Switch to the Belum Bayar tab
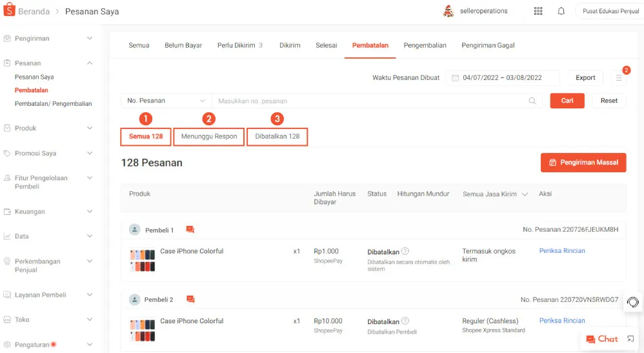This screenshot has width=644, height=353. [x=183, y=45]
